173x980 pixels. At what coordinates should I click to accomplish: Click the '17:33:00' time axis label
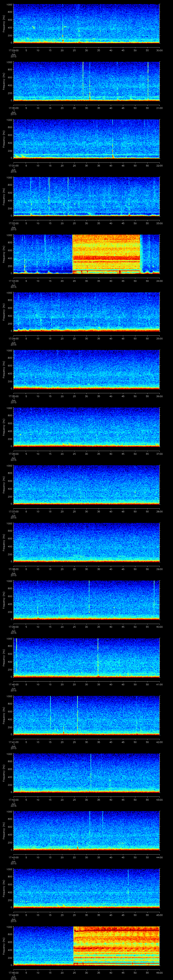coord(13,281)
